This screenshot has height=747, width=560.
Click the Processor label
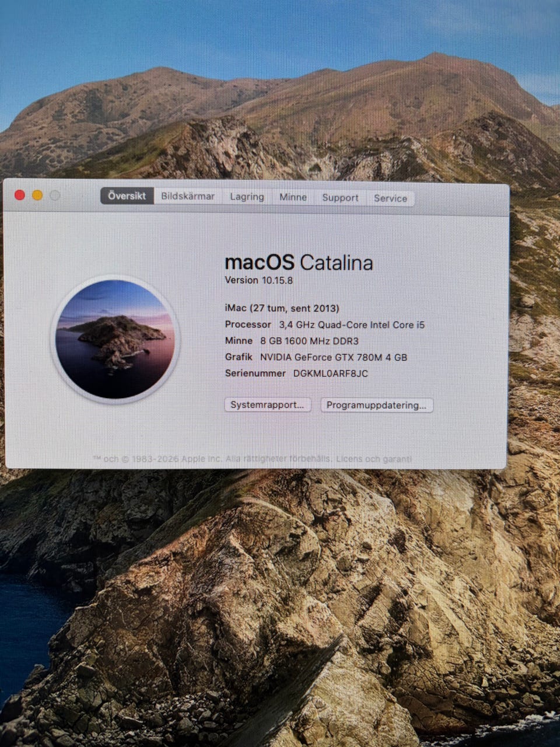(248, 324)
